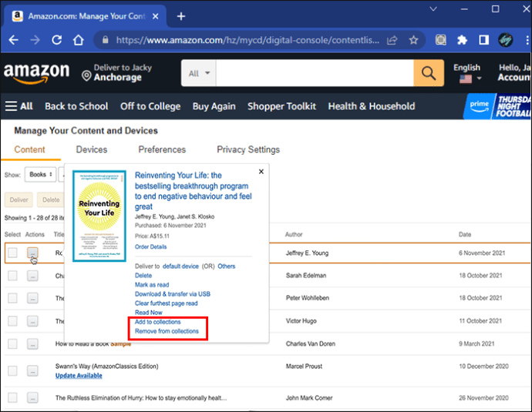532x412 pixels.
Task: Open Off to College in the nav bar
Action: (150, 106)
